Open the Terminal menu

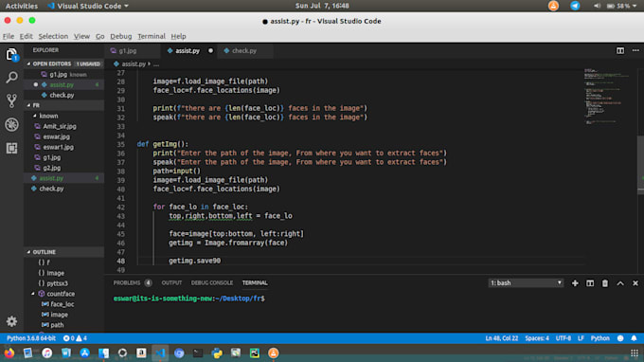point(152,36)
